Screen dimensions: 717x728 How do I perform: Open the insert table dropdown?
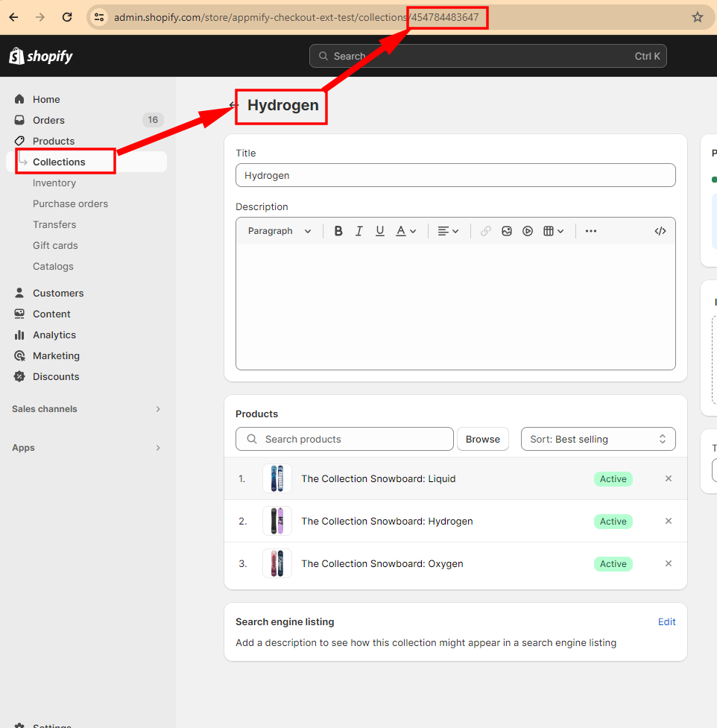pos(554,231)
